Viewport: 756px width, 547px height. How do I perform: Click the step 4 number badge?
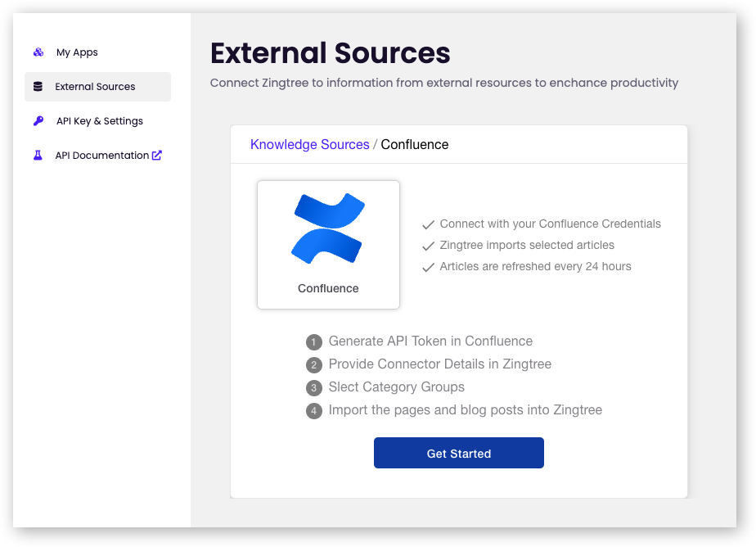(x=314, y=411)
